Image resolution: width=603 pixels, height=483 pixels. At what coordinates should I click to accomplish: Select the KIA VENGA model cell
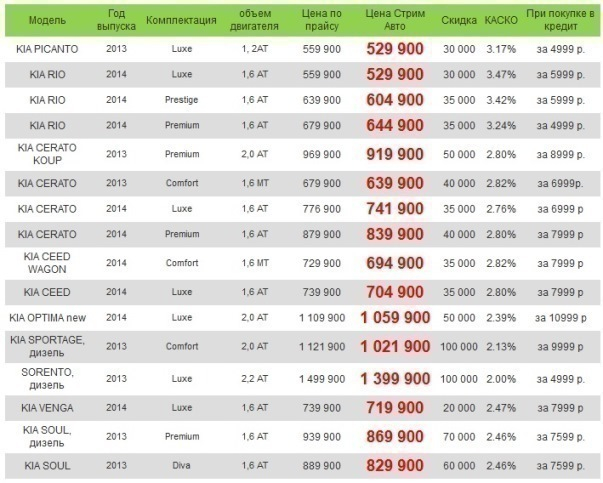pyautogui.click(x=47, y=408)
